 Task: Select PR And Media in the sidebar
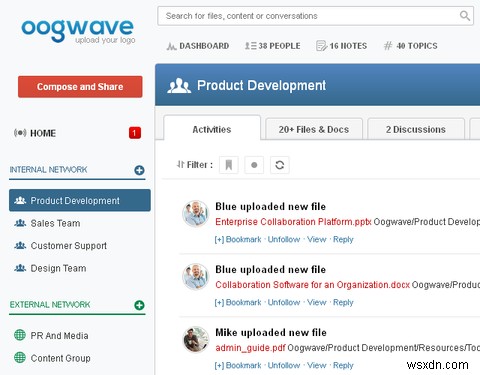coord(59,335)
